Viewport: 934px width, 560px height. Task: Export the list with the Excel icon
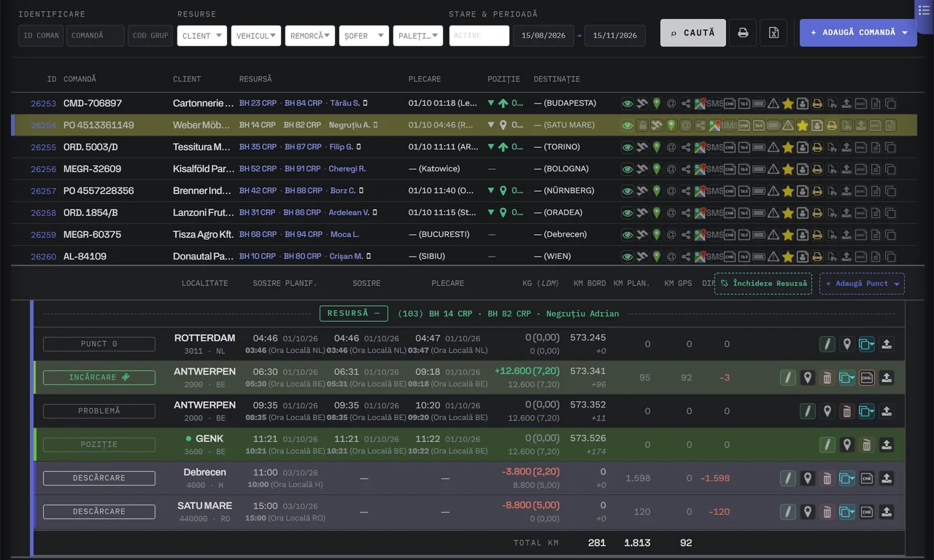pyautogui.click(x=773, y=33)
